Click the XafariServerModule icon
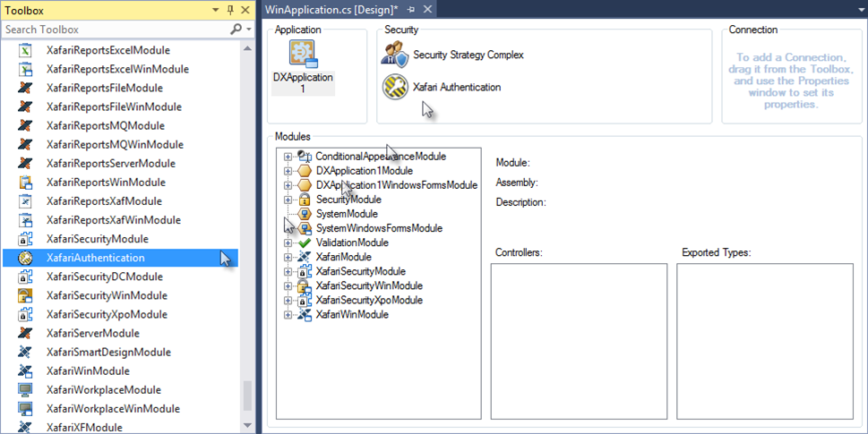The width and height of the screenshot is (868, 434). [25, 333]
